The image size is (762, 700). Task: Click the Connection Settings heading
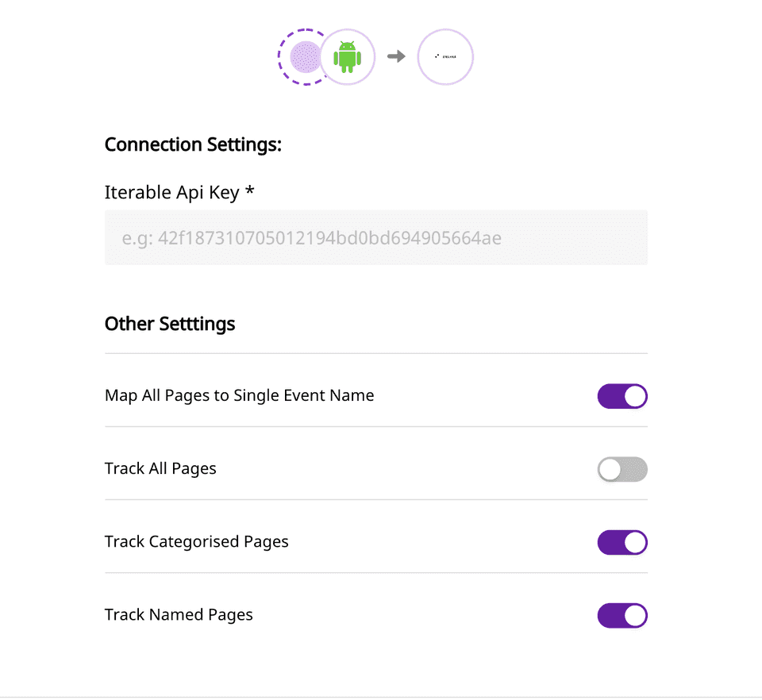(x=193, y=144)
